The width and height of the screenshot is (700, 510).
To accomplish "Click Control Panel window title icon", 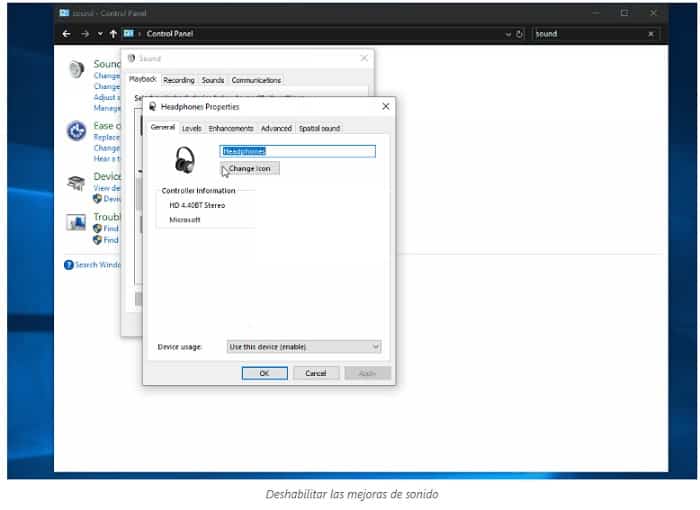I will click(64, 13).
